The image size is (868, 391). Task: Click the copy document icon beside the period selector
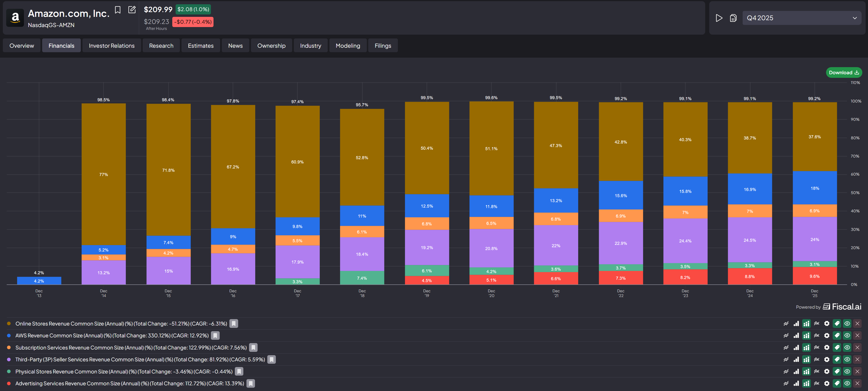[733, 18]
